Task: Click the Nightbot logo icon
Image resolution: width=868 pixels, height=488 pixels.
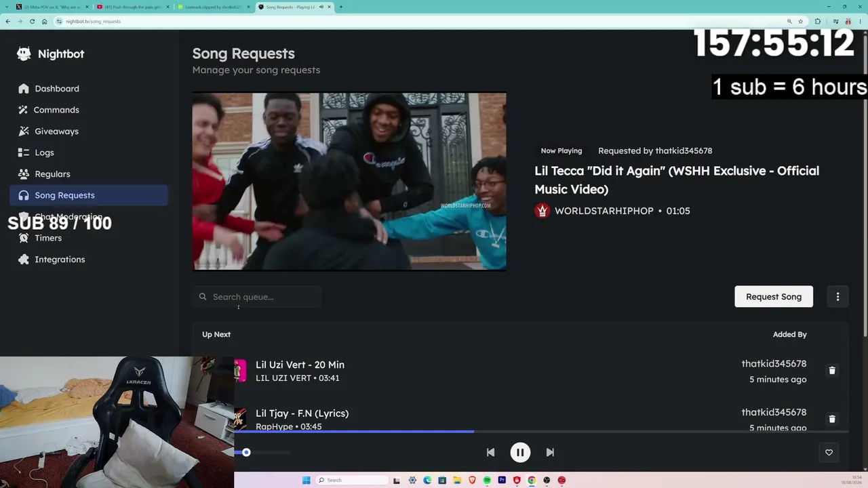Action: click(x=24, y=54)
